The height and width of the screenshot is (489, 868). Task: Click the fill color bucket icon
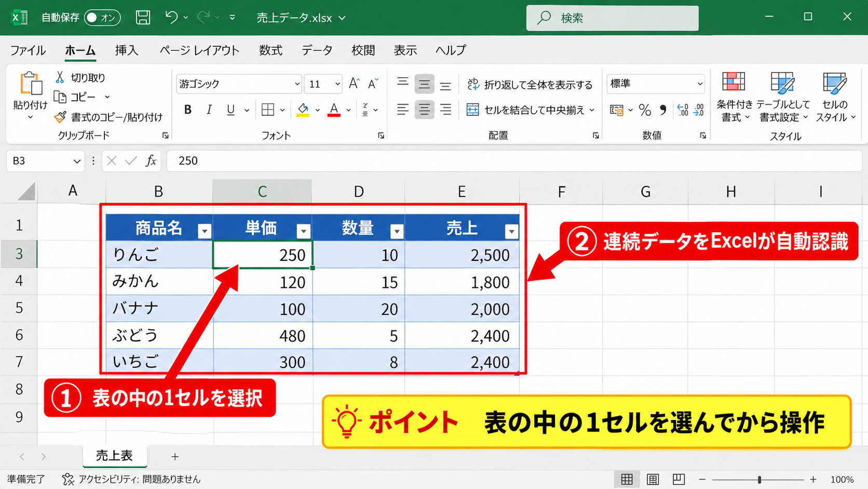point(303,110)
